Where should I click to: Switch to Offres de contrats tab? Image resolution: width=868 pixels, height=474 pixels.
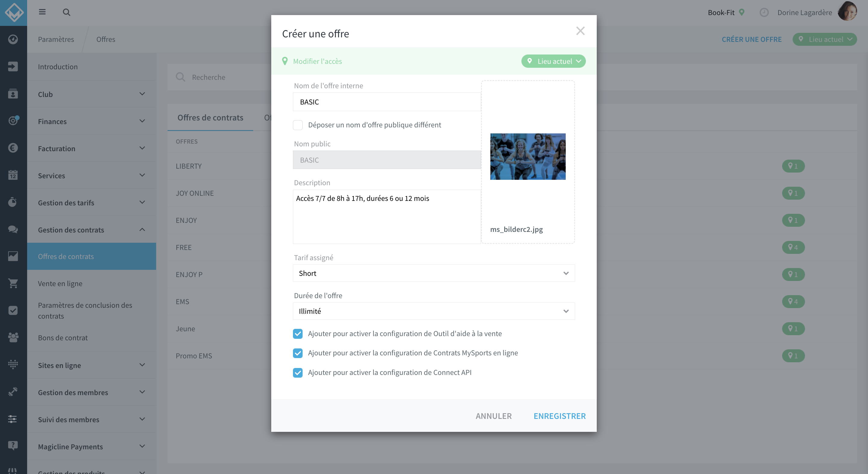pyautogui.click(x=210, y=117)
